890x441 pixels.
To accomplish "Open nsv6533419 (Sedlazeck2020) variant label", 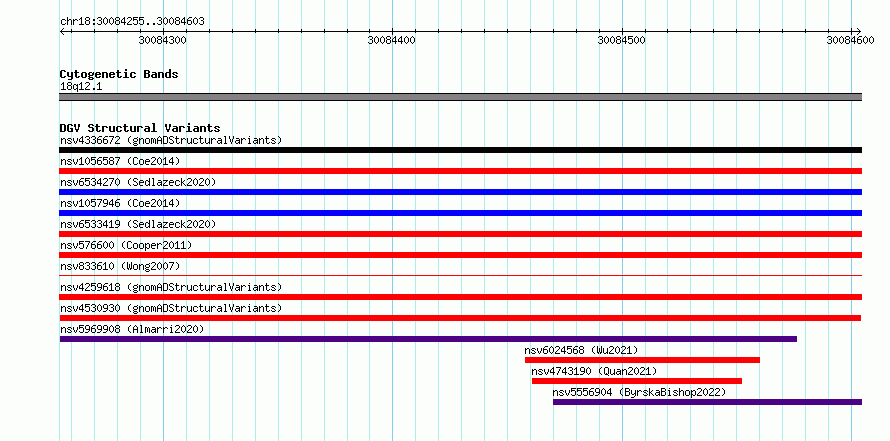I will click(138, 224).
